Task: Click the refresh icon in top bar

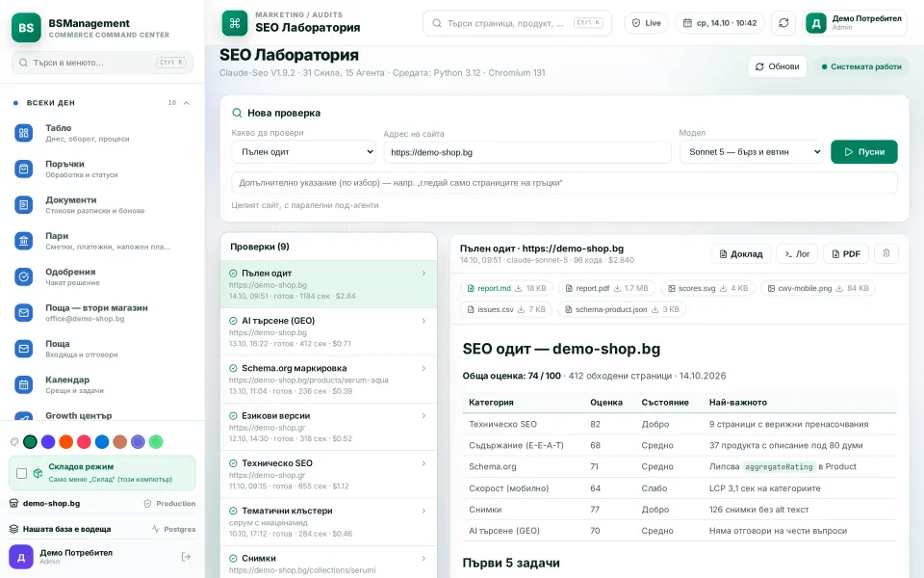Action: coord(783,23)
